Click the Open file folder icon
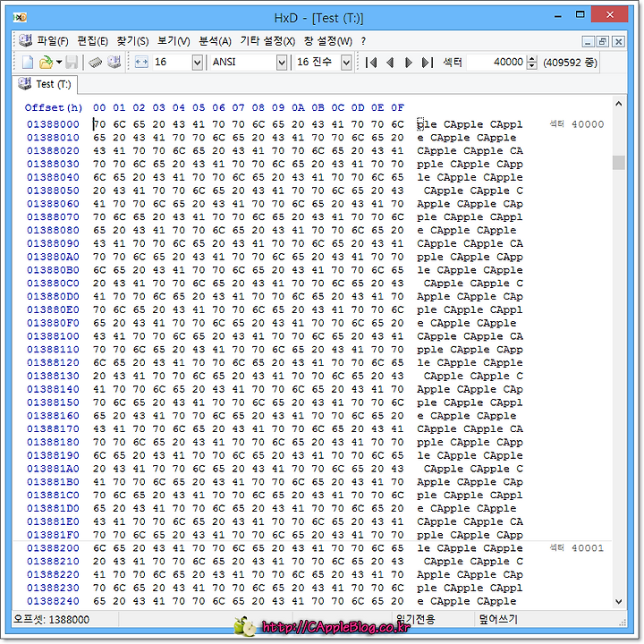644x644 pixels. coord(46,63)
